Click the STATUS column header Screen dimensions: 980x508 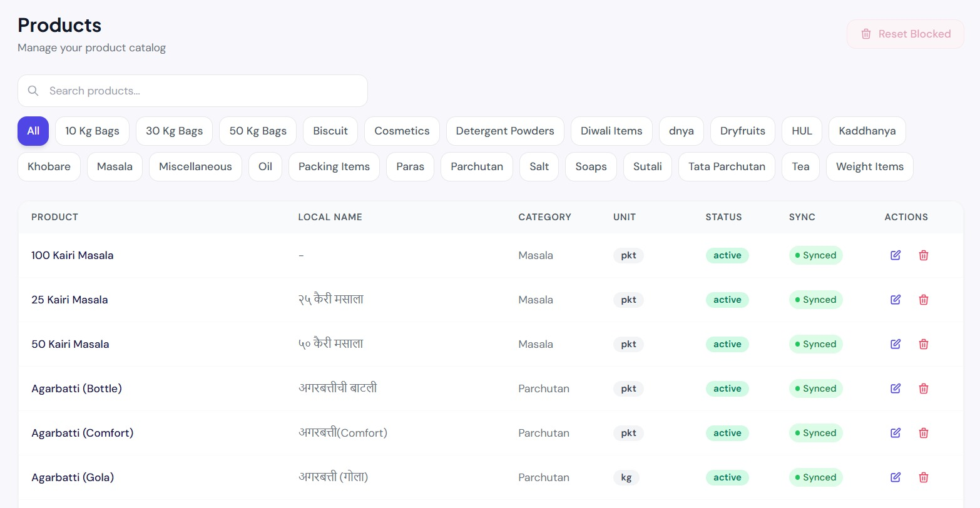coord(723,217)
